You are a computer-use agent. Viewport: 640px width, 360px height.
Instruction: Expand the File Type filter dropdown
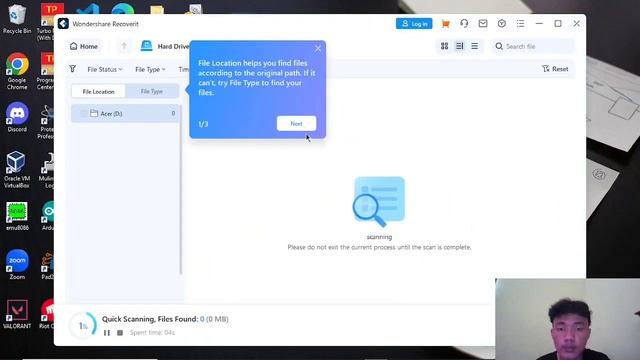[150, 69]
